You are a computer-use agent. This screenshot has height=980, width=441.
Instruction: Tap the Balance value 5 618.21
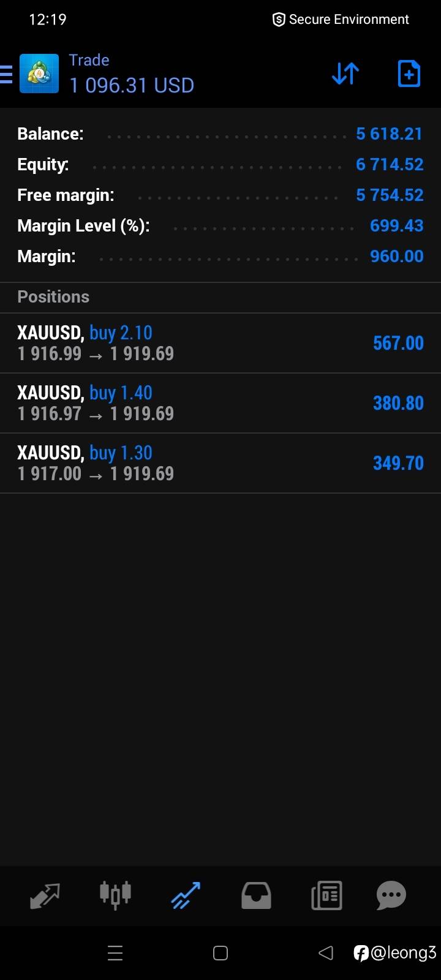pos(389,134)
